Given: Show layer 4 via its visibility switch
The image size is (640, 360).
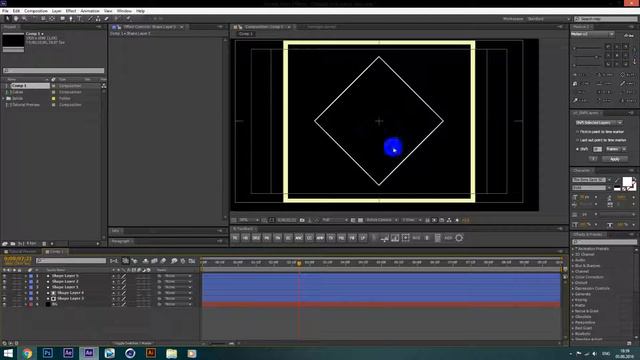Looking at the screenshot, I should coord(4,293).
